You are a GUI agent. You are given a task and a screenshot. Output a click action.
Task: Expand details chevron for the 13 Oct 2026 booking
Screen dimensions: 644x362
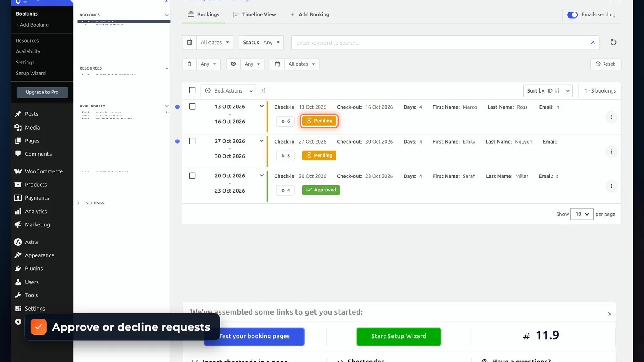coord(262,107)
